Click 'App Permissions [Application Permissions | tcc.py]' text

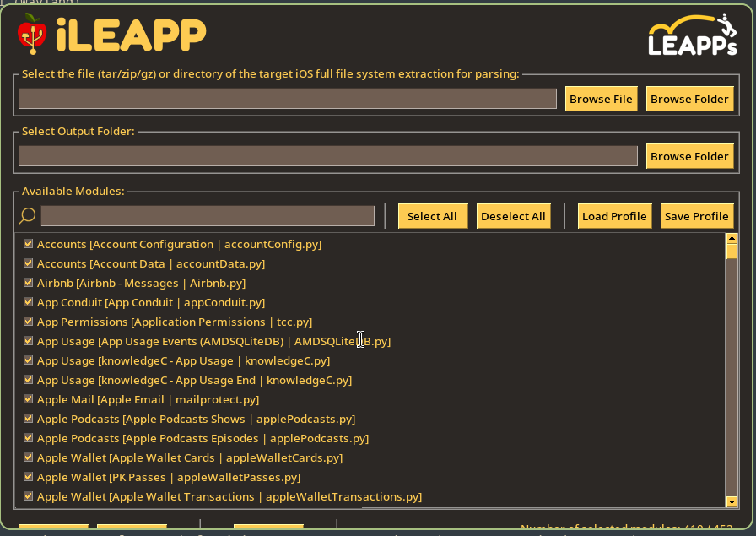175,322
